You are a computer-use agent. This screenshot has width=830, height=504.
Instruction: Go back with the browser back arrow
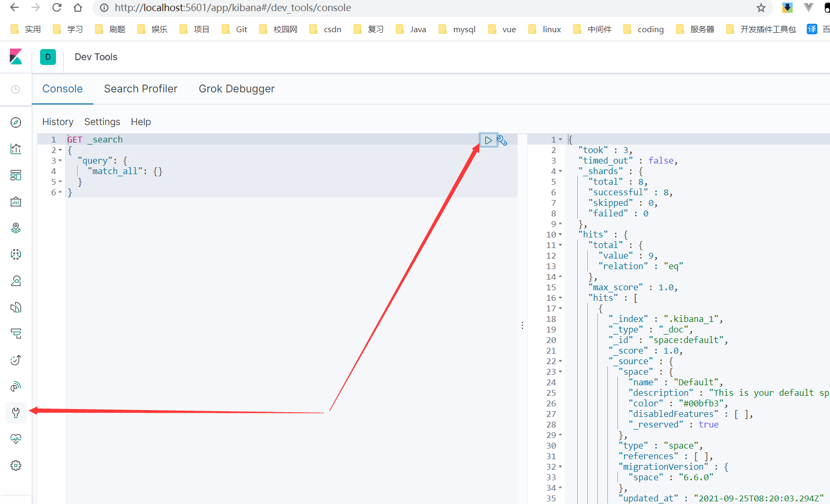[x=15, y=8]
